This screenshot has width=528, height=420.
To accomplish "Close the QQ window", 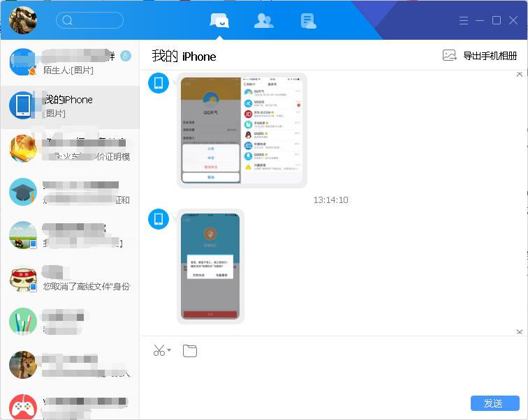I will 513,20.
